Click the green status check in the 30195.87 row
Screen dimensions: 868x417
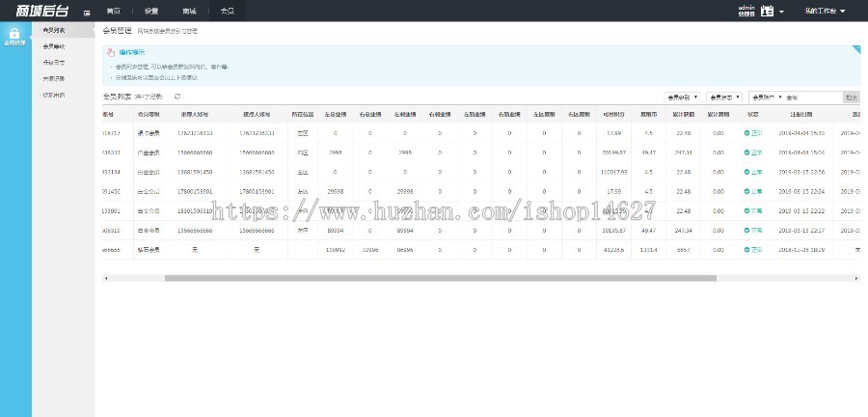[746, 230]
